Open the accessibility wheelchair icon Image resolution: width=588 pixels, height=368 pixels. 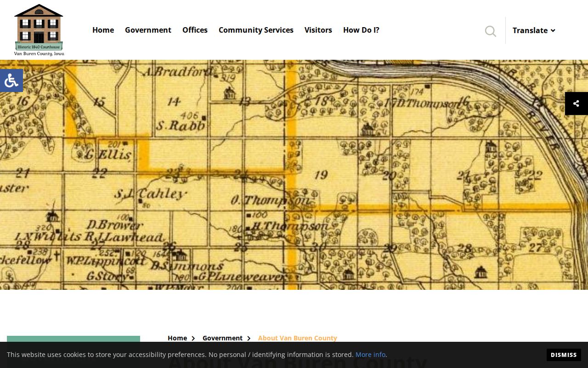coord(11,80)
